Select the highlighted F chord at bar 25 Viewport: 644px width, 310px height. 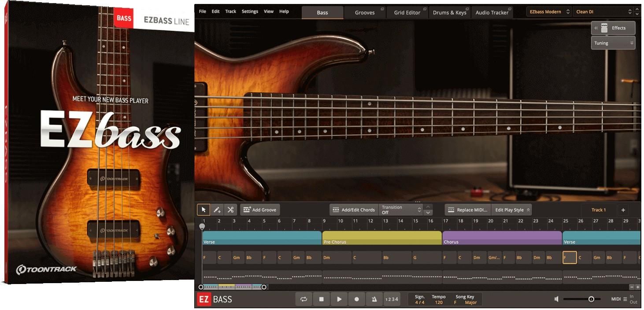pos(570,258)
